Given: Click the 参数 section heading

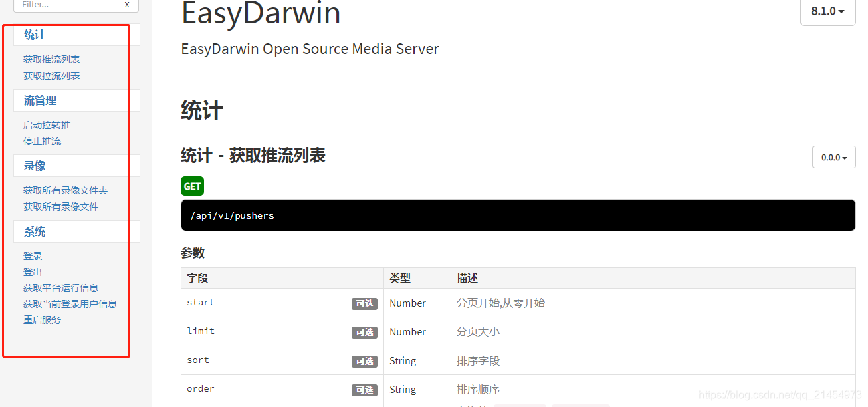Looking at the screenshot, I should [x=193, y=253].
